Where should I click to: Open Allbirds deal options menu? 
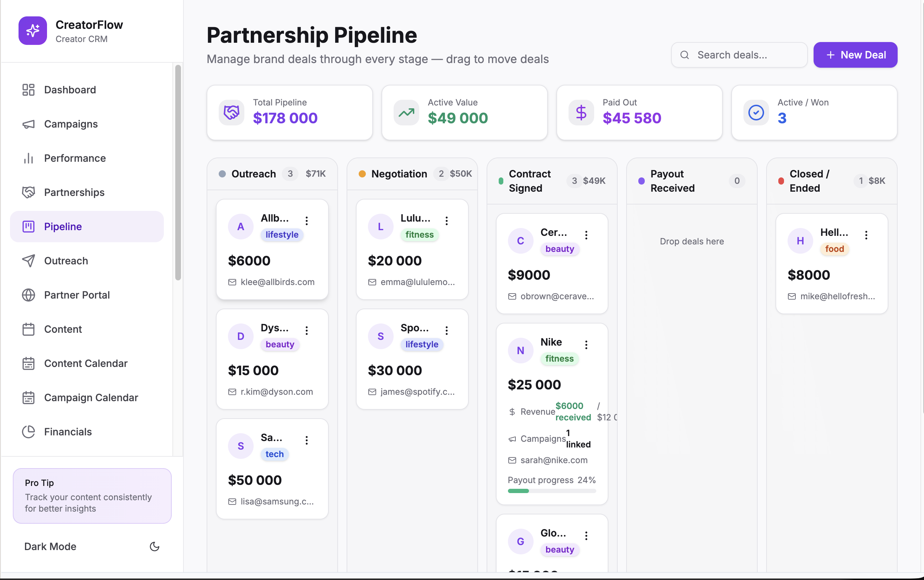coord(307,221)
